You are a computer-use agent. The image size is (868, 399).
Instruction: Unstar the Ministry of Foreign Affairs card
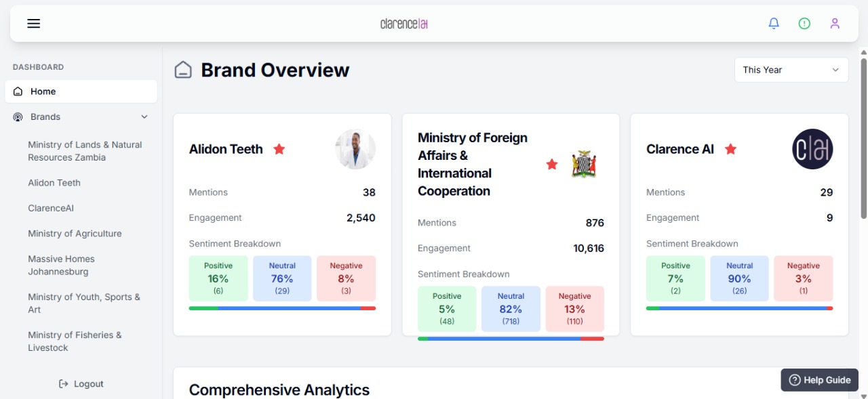point(551,164)
